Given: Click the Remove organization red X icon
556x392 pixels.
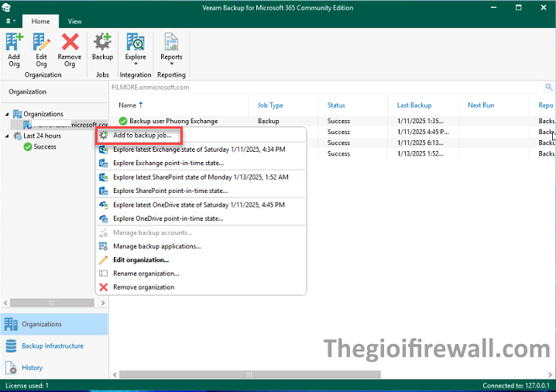Looking at the screenshot, I should [103, 287].
